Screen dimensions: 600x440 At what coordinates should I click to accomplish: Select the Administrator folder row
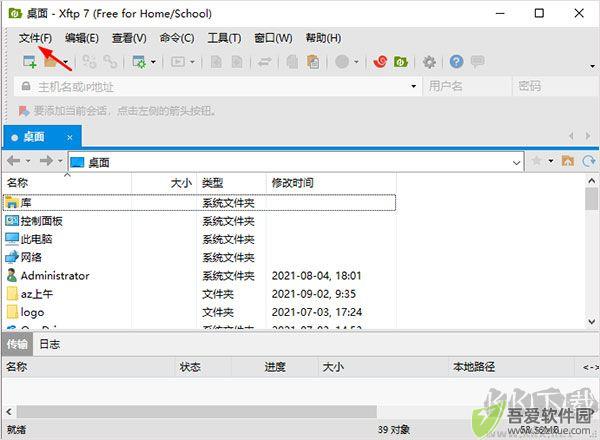[199, 275]
